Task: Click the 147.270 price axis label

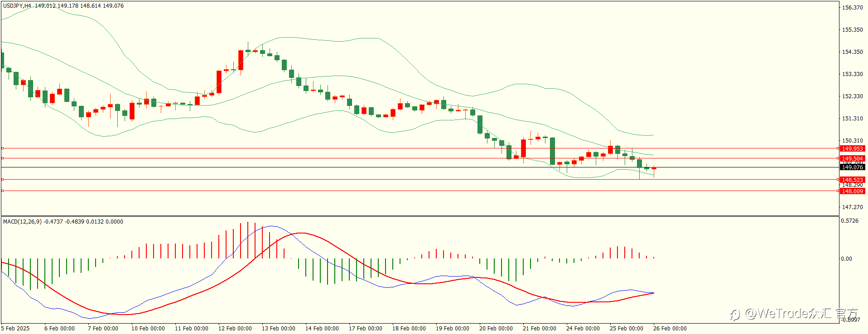Action: coord(852,207)
